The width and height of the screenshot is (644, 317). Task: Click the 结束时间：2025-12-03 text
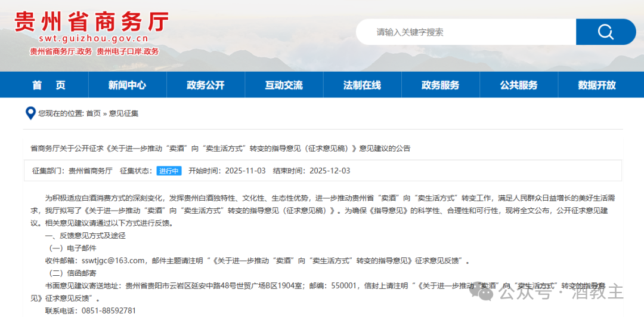coord(312,171)
